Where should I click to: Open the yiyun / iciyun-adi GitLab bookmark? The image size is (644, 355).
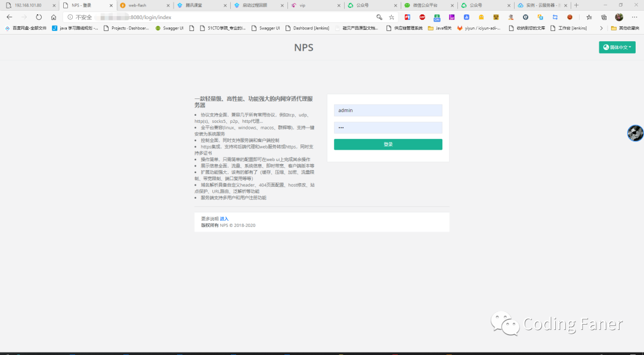pyautogui.click(x=479, y=29)
